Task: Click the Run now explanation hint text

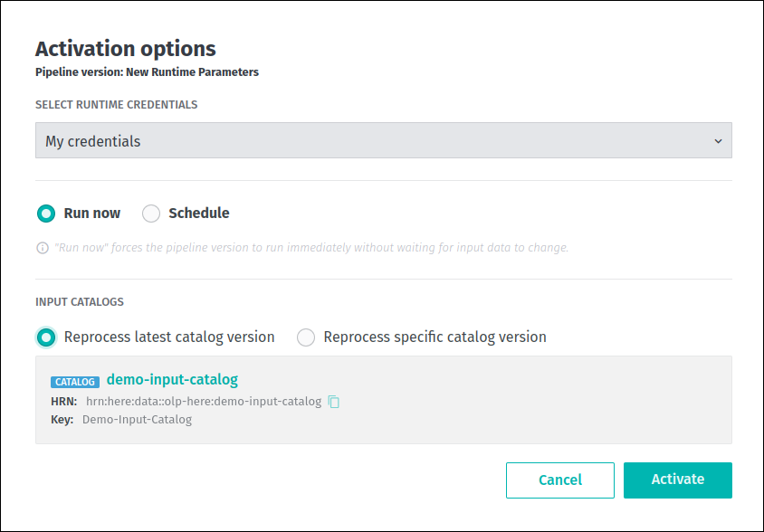Action: point(311,248)
